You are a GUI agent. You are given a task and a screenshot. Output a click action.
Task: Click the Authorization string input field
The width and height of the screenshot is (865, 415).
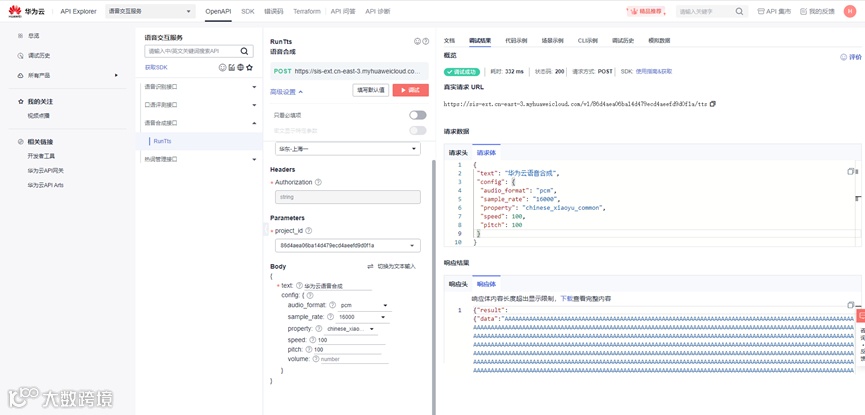click(x=348, y=197)
